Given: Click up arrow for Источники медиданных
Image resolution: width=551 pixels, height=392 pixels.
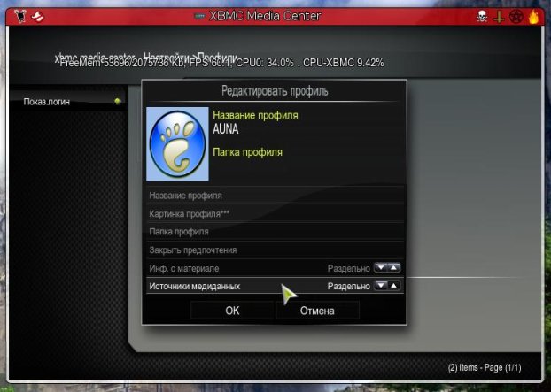Looking at the screenshot, I should [x=393, y=286].
